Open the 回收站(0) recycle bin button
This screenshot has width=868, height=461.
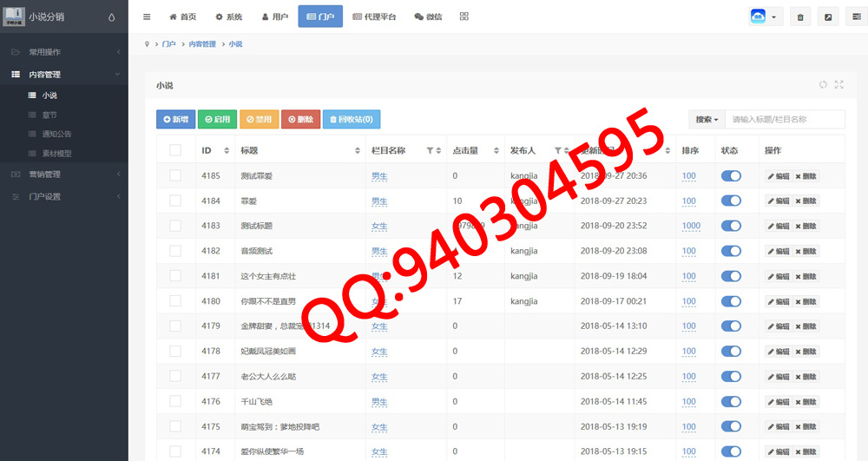351,119
